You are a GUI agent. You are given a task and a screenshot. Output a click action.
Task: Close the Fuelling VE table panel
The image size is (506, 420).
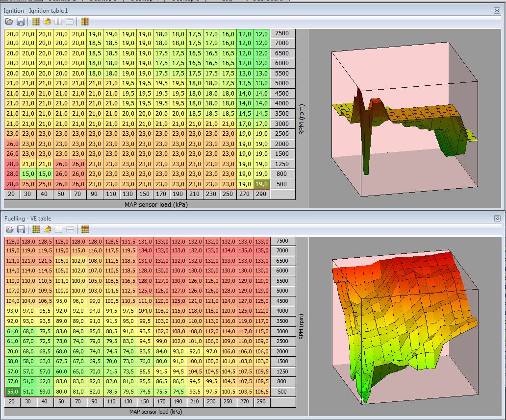click(x=497, y=218)
